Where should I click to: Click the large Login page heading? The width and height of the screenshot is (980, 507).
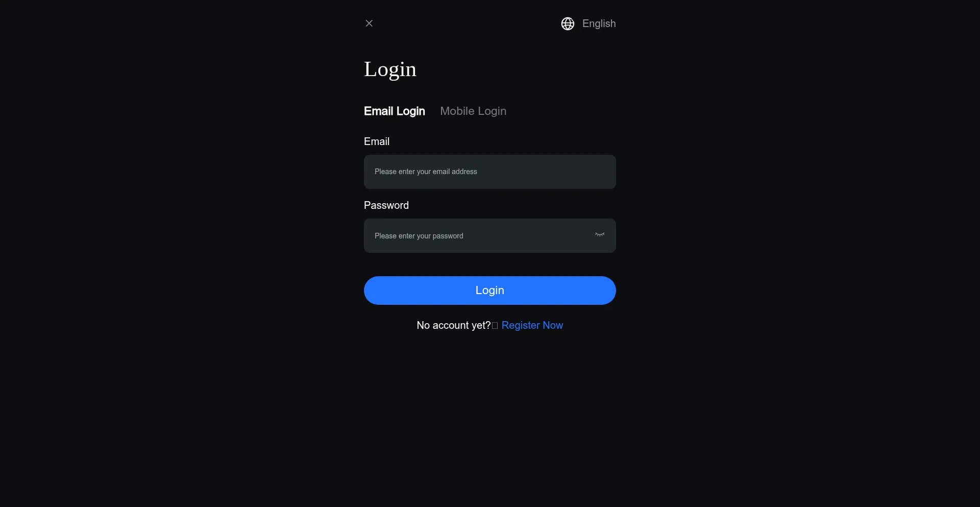pos(390,69)
